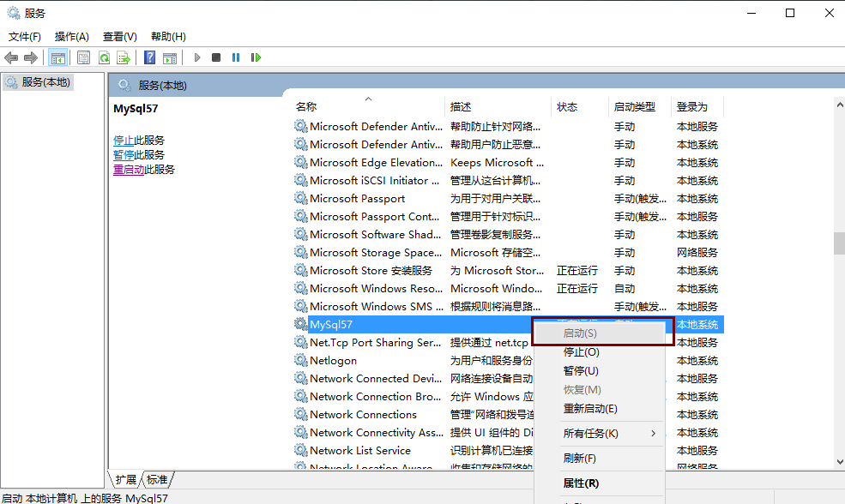Click the Pause Service toolbar icon
Screen dimensions: 845x504
click(236, 57)
